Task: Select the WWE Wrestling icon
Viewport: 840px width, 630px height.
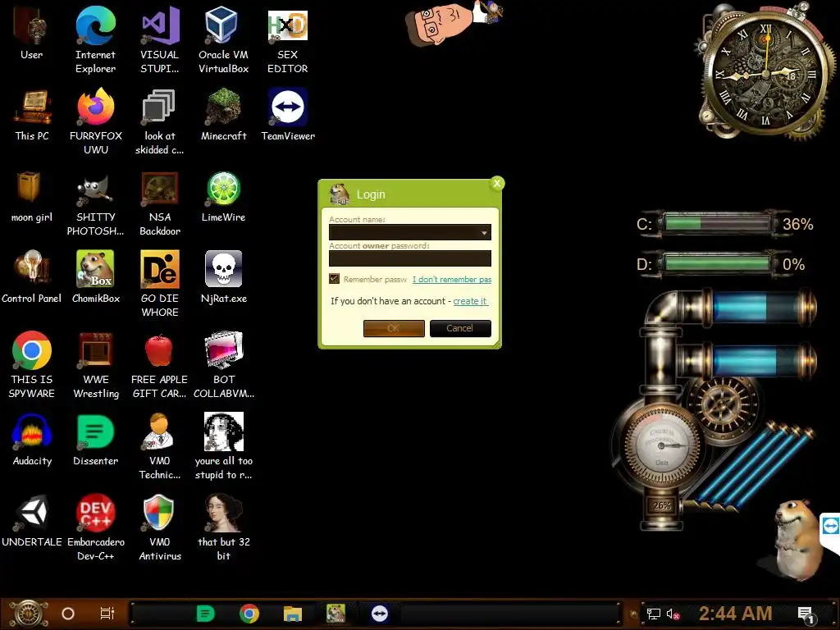Action: (96, 365)
